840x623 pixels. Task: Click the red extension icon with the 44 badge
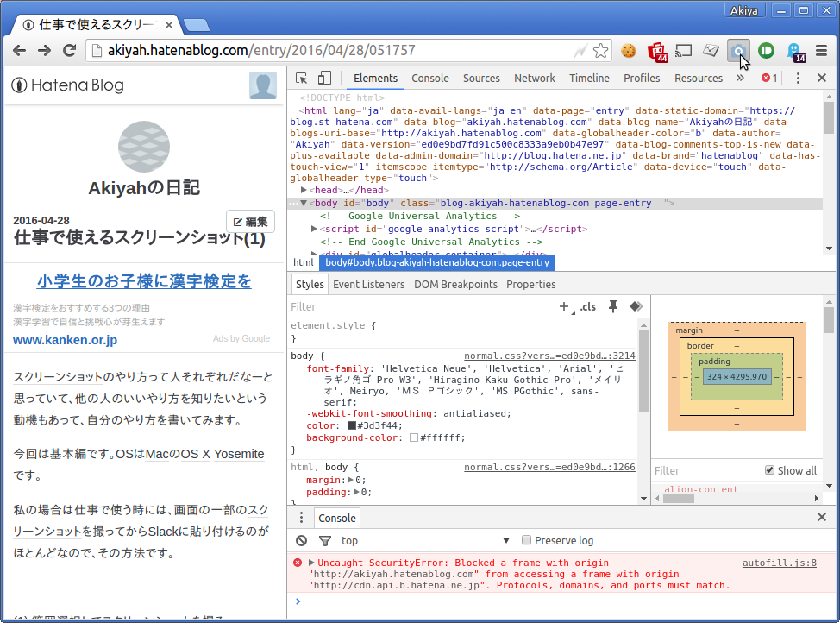[x=657, y=52]
